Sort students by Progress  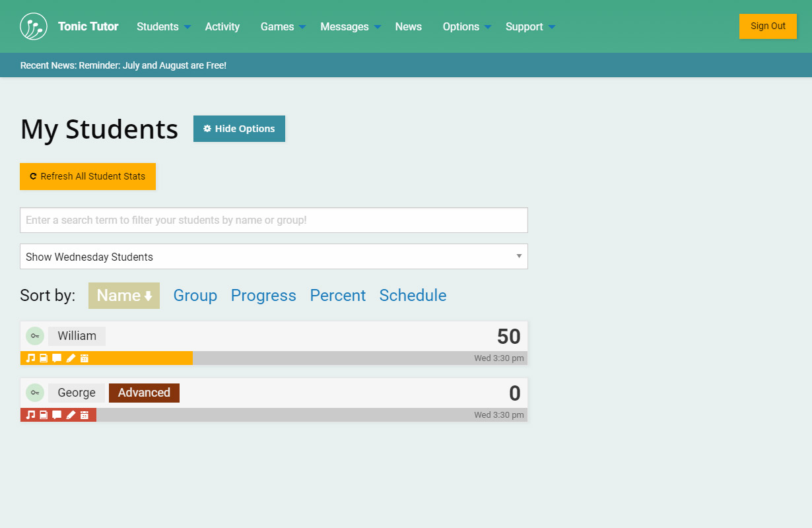[x=263, y=296]
